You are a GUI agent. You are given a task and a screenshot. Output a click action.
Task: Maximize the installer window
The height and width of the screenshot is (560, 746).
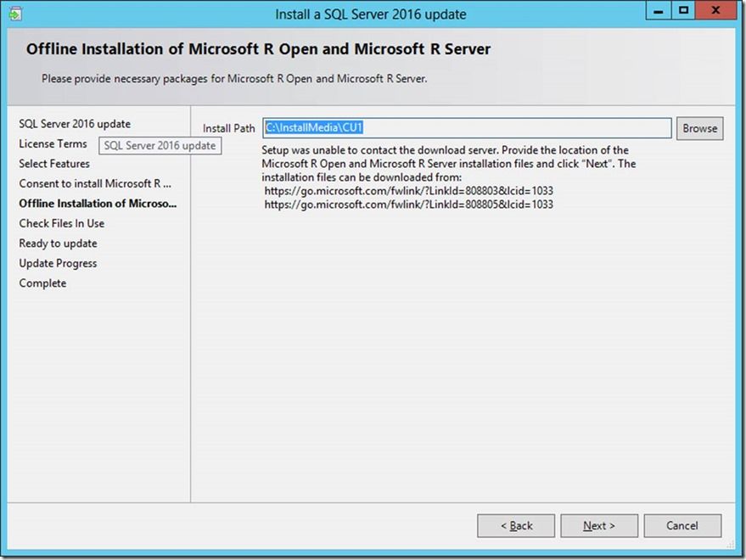coord(683,10)
